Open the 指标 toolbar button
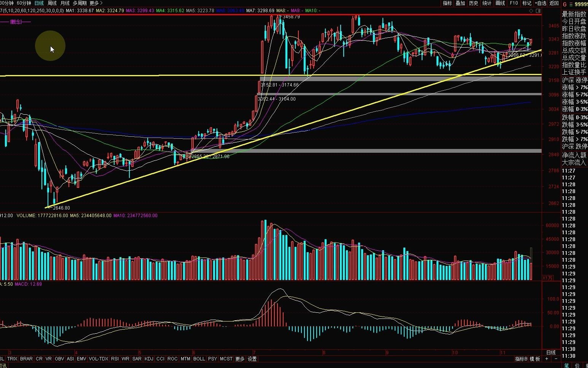This screenshot has width=588, height=368. pyautogui.click(x=447, y=3)
